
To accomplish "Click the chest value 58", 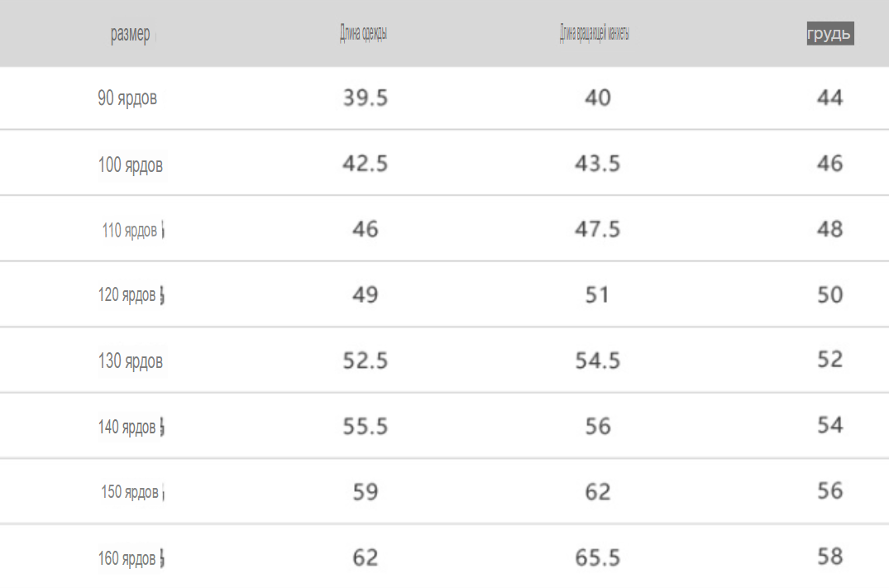I will (x=830, y=557).
